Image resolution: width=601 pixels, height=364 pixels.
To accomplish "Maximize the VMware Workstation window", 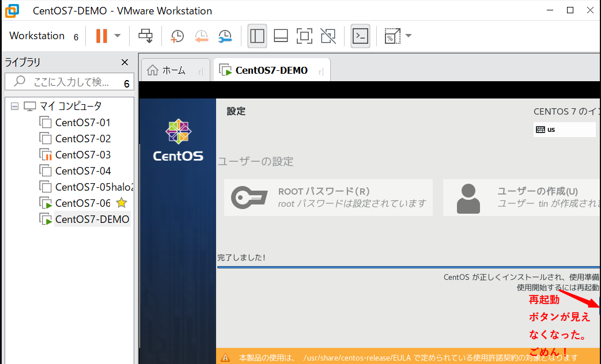I will click(570, 10).
